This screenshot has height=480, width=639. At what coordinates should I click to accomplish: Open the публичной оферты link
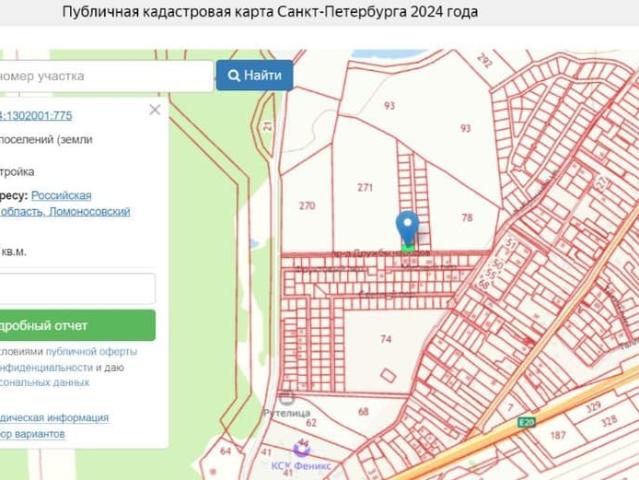click(91, 352)
